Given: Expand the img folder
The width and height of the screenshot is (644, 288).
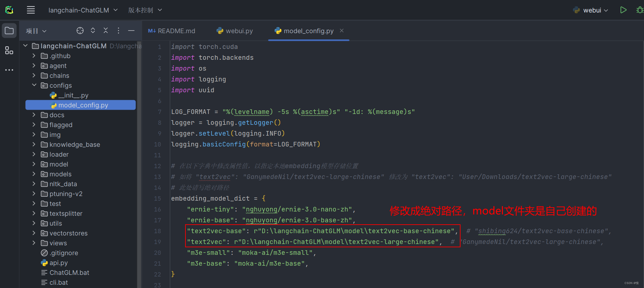Looking at the screenshot, I should click(x=34, y=135).
